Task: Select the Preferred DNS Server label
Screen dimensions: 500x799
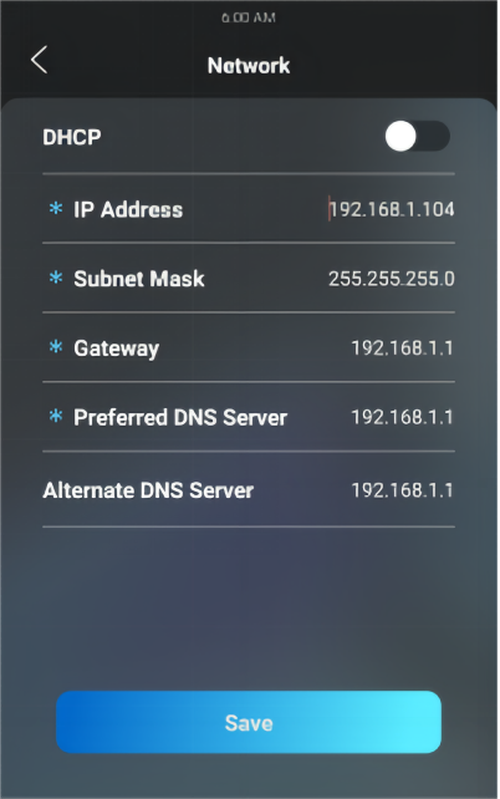Action: click(180, 417)
